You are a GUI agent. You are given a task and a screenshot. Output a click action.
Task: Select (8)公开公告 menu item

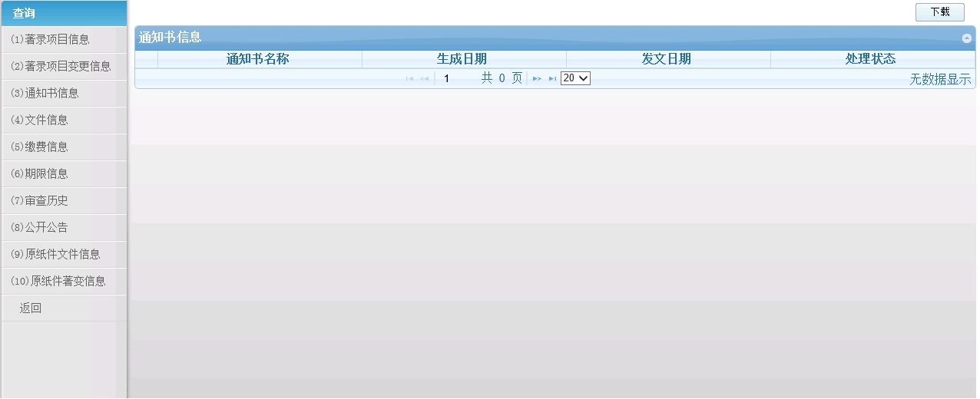(x=40, y=227)
